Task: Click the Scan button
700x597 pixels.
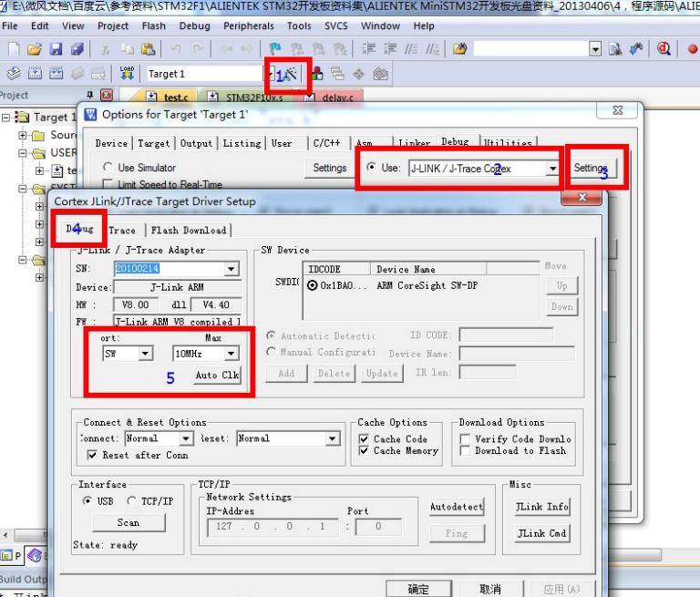Action: click(x=129, y=522)
